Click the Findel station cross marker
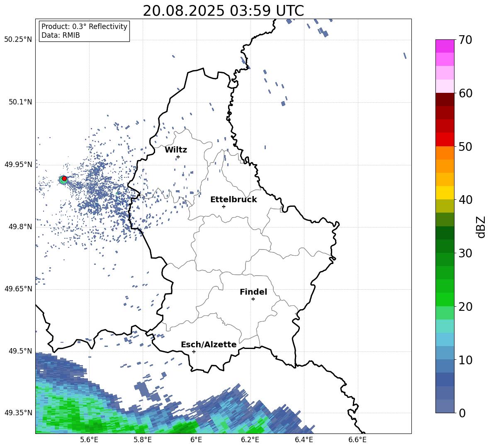 pos(253,299)
